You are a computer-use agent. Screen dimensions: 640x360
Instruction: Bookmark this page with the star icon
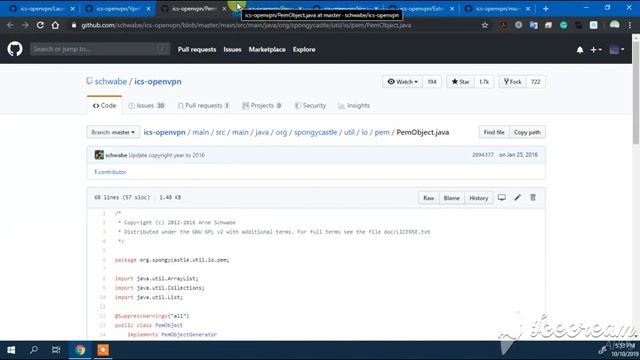point(485,25)
